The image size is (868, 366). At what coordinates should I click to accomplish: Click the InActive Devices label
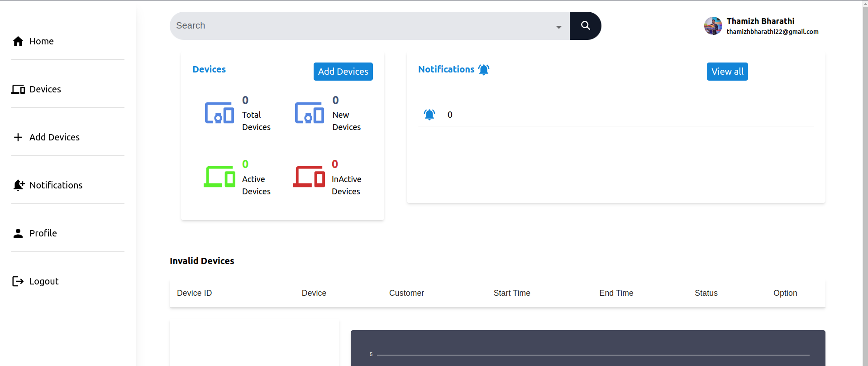point(347,185)
